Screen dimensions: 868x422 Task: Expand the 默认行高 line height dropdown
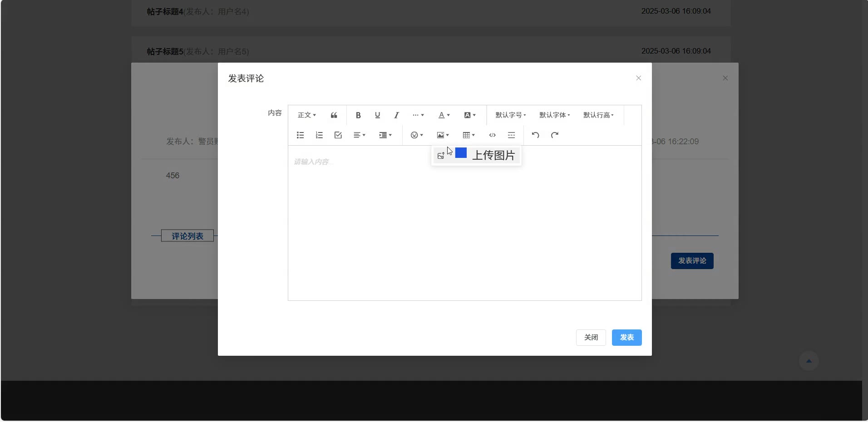598,115
